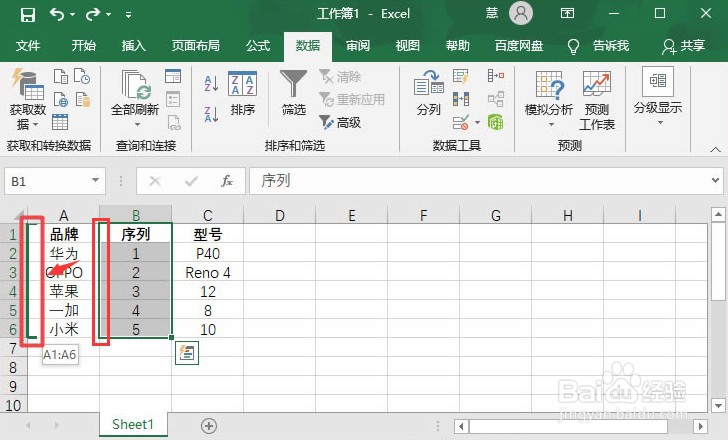The height and width of the screenshot is (440, 728).
Task: Collapse the ribbon with the chevron
Action: click(x=715, y=149)
